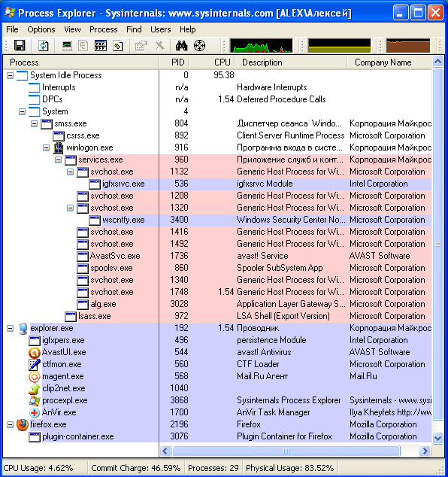This screenshot has height=477, width=448.
Task: Click the Refresh Now toolbar icon
Action: click(44, 46)
